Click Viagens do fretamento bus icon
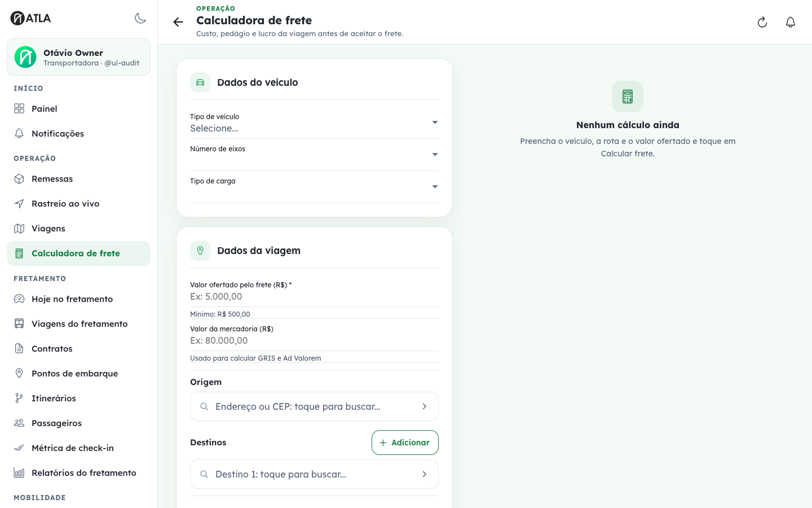Viewport: 812px width, 508px height. [x=19, y=324]
